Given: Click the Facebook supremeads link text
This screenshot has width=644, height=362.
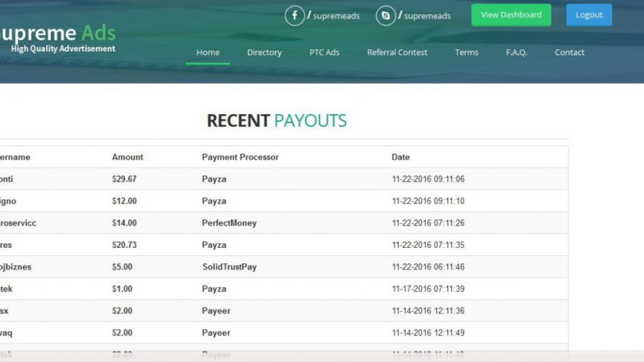Looking at the screenshot, I should pyautogui.click(x=336, y=16).
